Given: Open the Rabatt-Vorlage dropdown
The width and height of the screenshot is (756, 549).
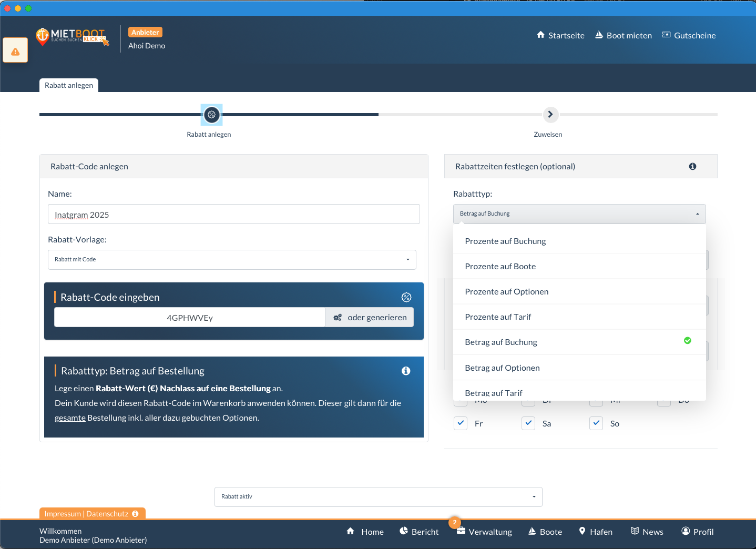Looking at the screenshot, I should pos(232,260).
